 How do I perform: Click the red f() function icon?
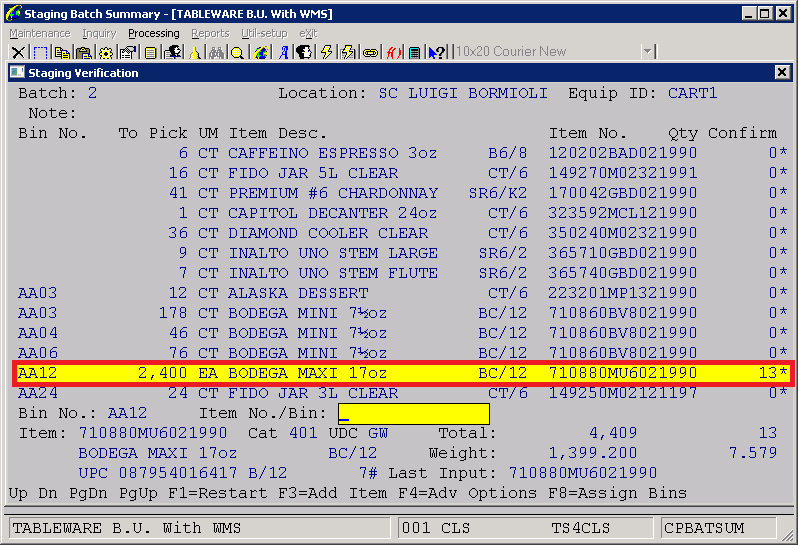coord(393,52)
